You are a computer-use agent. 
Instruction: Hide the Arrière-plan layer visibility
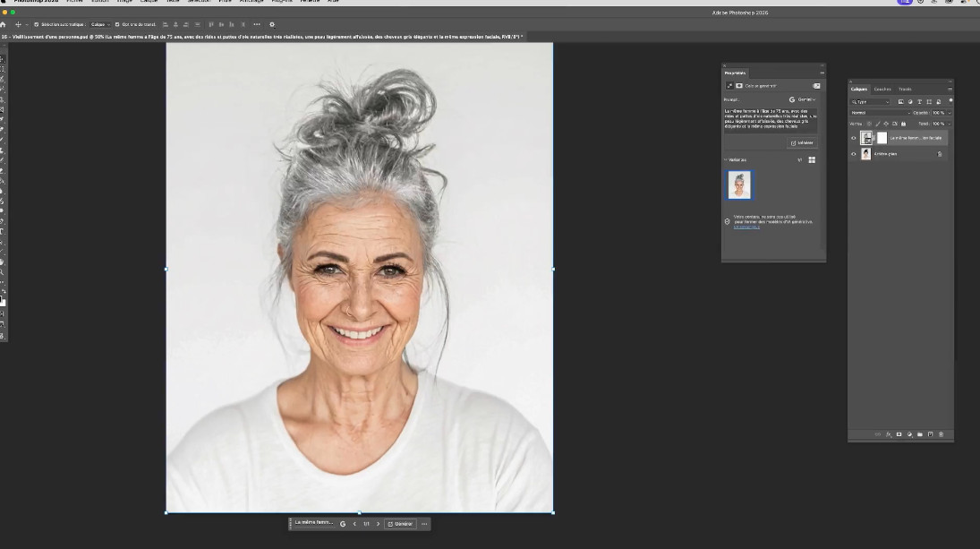(853, 154)
